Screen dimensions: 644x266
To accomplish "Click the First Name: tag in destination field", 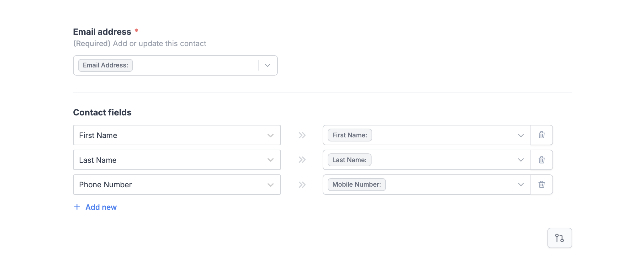I will [x=349, y=135].
